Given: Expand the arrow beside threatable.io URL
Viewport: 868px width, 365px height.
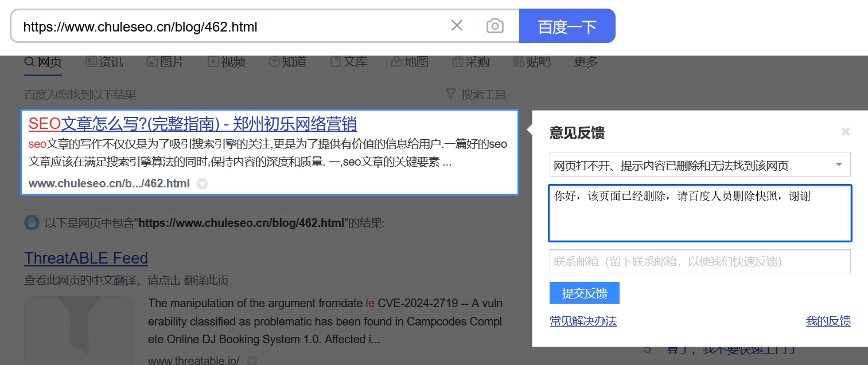Looking at the screenshot, I should (x=252, y=360).
